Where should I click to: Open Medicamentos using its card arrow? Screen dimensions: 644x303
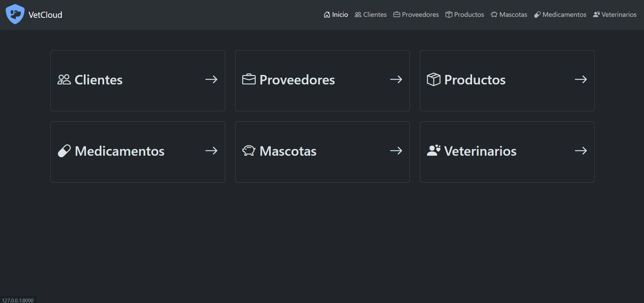click(211, 151)
